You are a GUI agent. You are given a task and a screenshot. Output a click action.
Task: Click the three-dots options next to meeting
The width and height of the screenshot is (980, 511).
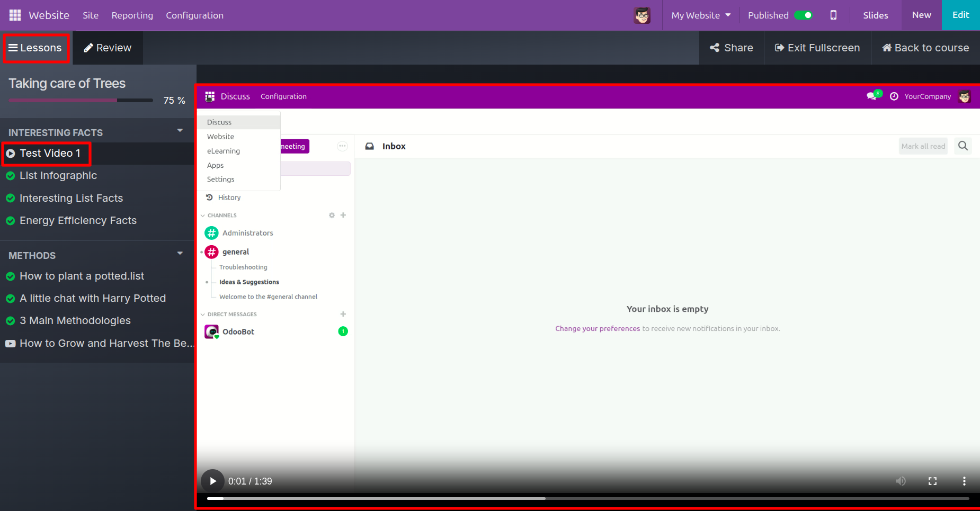342,146
